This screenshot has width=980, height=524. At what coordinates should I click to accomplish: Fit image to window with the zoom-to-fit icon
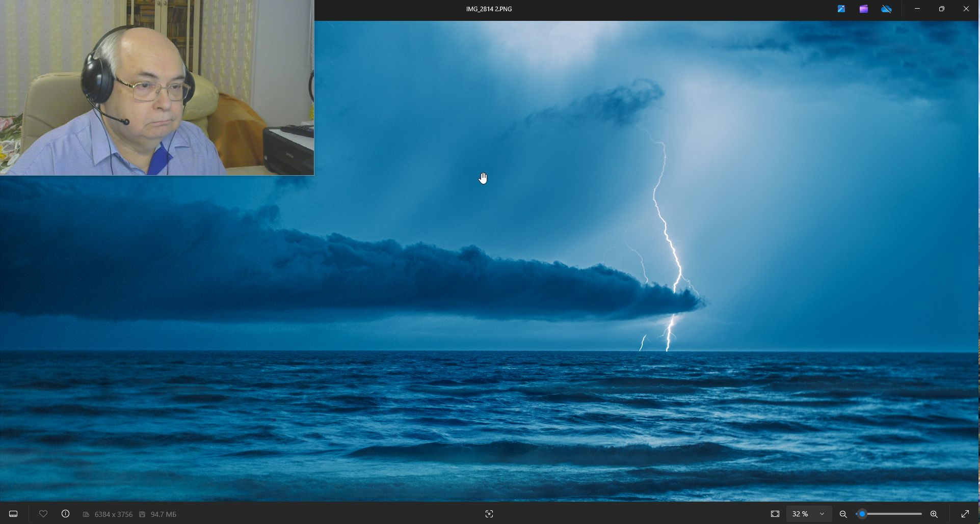pyautogui.click(x=775, y=514)
